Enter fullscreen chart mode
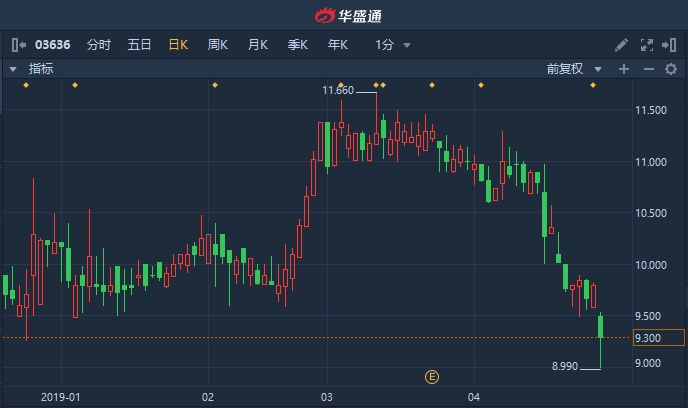Image resolution: width=688 pixels, height=408 pixels. click(647, 45)
